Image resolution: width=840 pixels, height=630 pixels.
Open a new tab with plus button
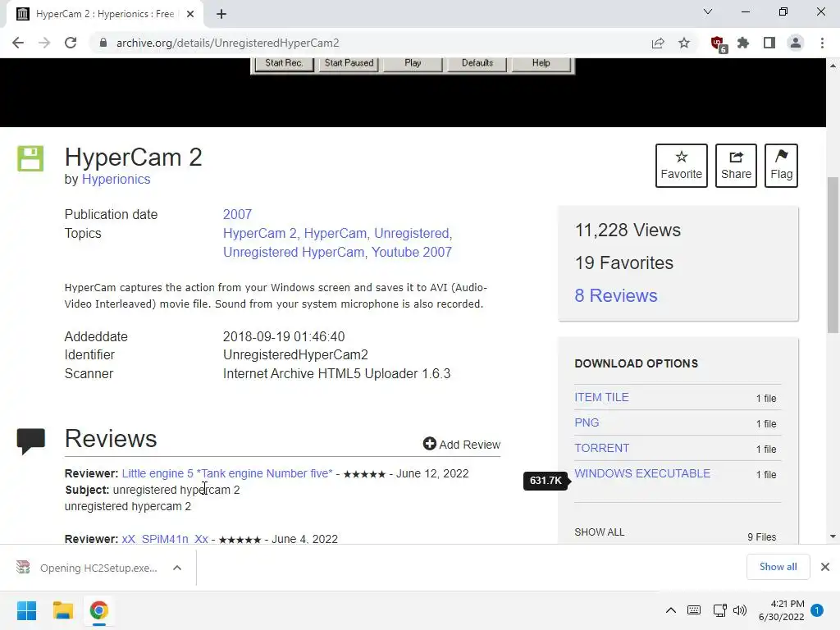[x=221, y=14]
